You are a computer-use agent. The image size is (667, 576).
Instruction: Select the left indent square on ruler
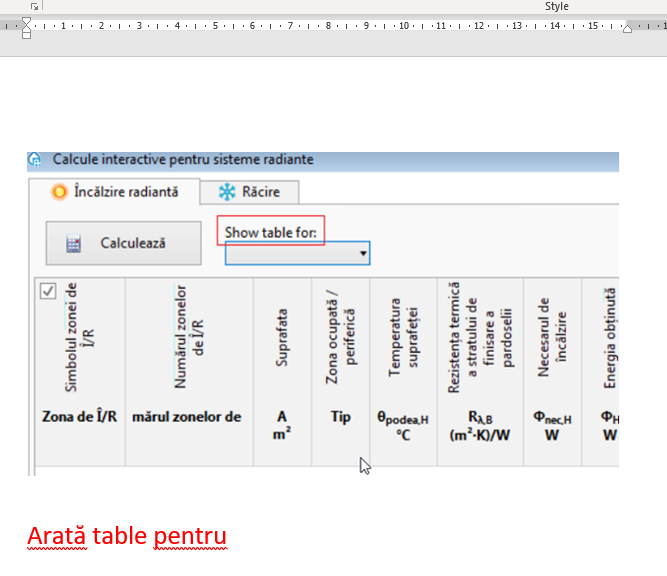(x=27, y=34)
